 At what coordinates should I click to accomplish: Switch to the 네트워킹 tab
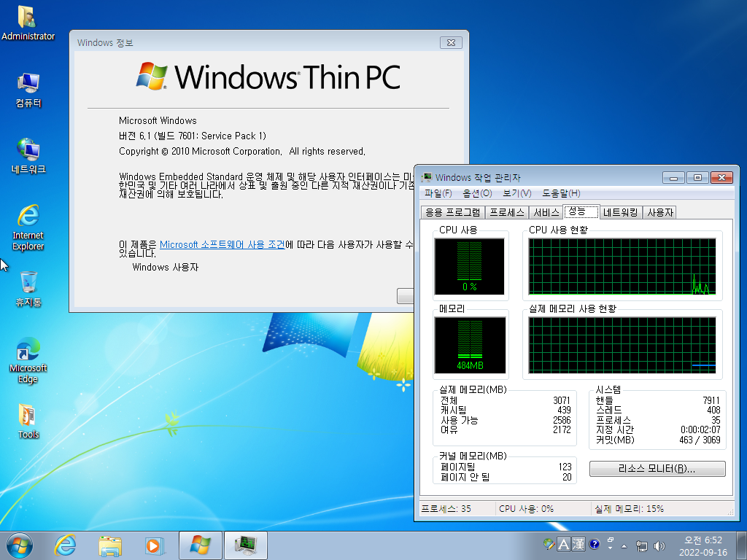pos(621,212)
